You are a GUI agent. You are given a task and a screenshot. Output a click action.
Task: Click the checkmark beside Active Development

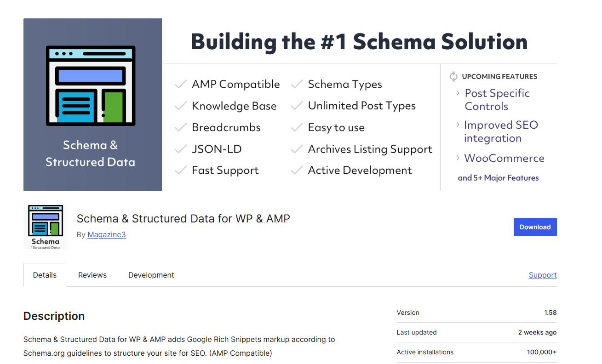[x=297, y=170]
